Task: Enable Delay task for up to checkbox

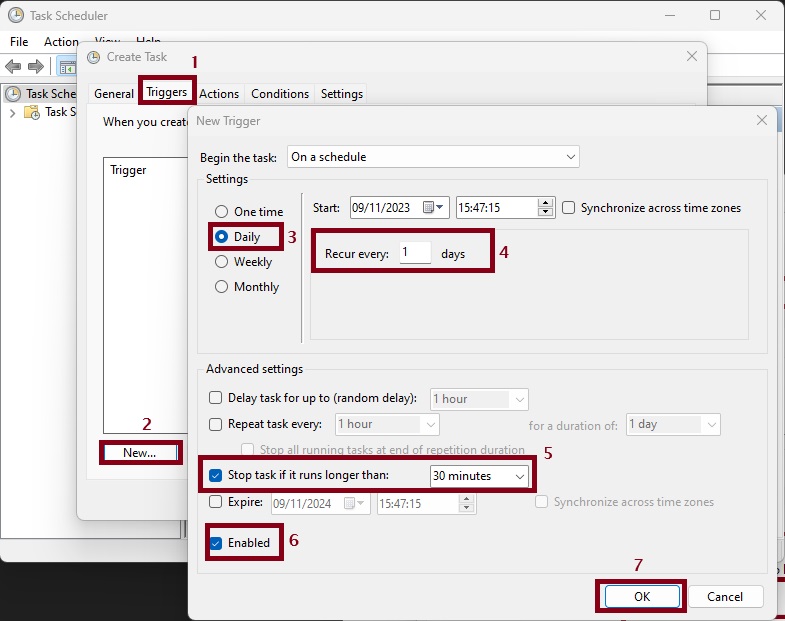Action: tap(215, 398)
